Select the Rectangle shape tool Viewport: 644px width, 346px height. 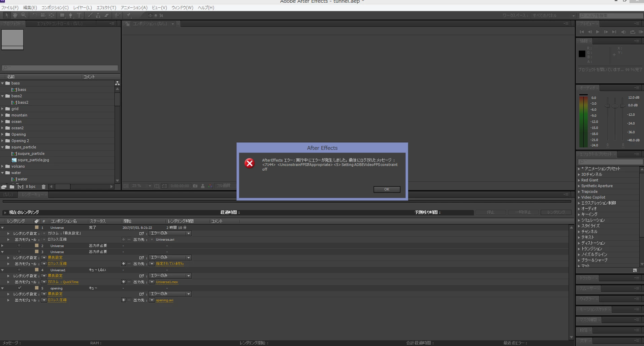[x=62, y=15]
